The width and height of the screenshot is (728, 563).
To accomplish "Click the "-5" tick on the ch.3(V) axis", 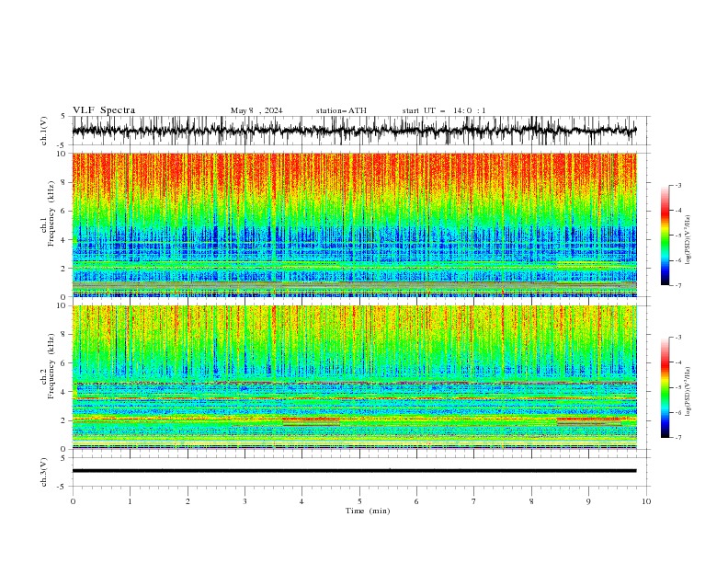I will tap(63, 487).
